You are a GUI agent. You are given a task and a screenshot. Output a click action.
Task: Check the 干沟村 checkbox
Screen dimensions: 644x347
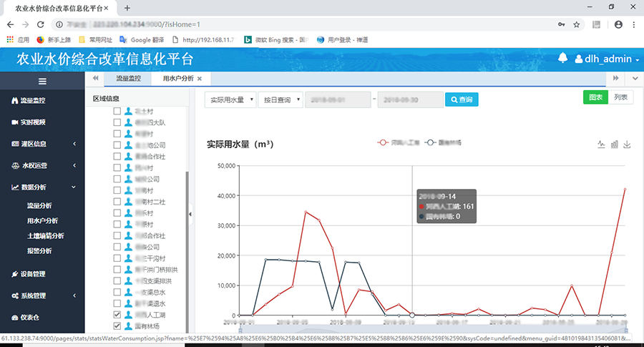(117, 258)
